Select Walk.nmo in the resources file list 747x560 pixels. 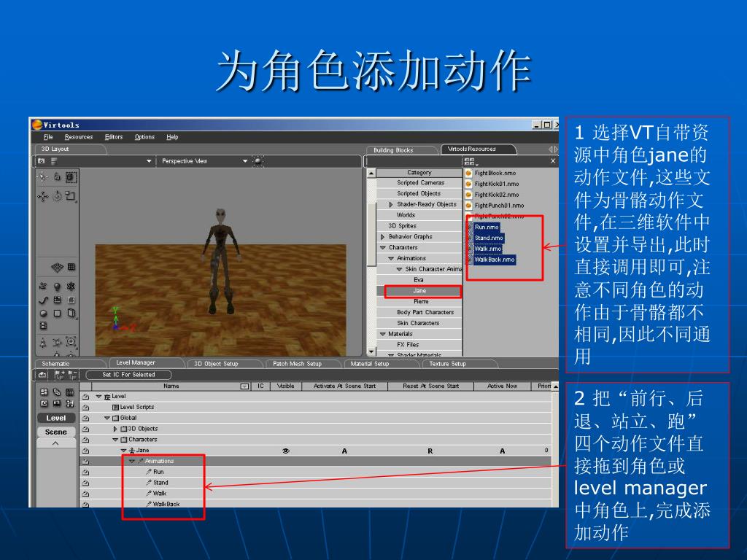(x=487, y=249)
